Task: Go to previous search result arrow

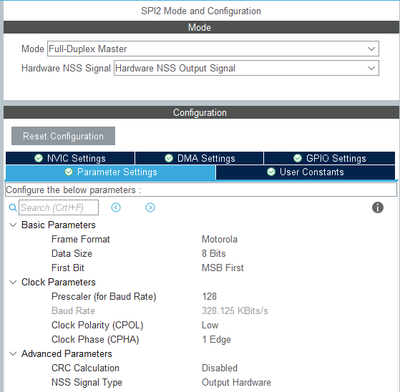Action: click(116, 208)
